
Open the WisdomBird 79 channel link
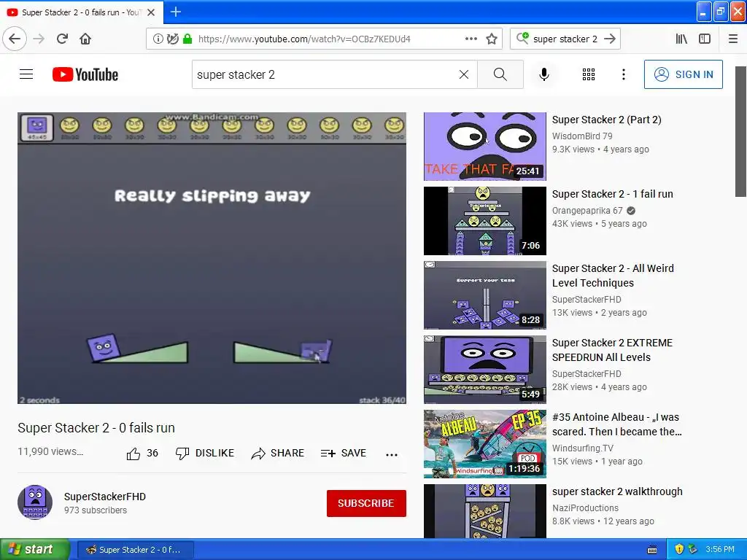click(582, 136)
